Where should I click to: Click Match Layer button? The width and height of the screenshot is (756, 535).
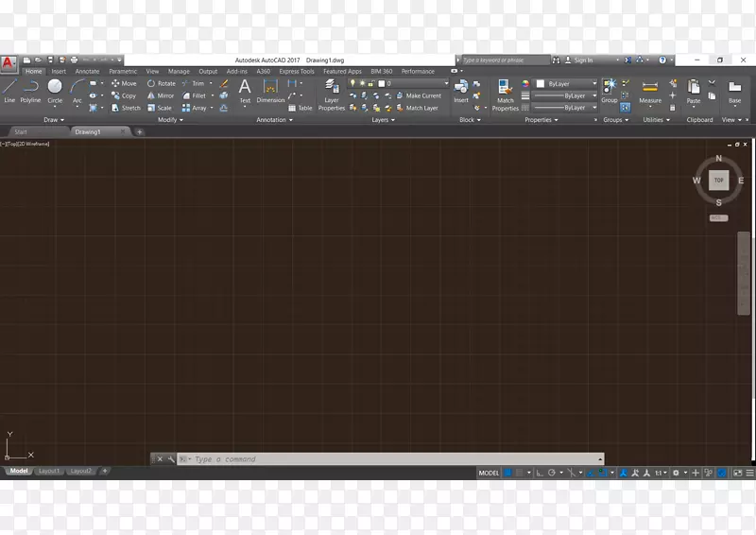[x=418, y=108]
